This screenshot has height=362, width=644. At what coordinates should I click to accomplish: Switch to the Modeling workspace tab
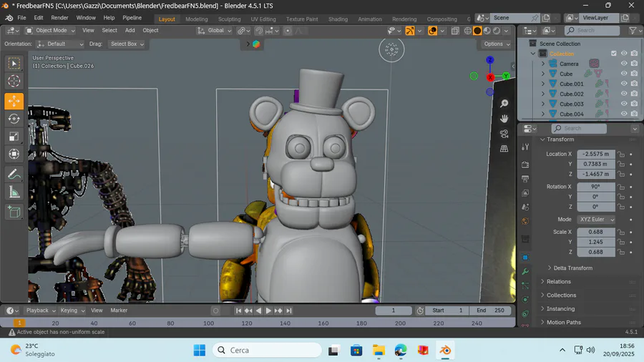(196, 19)
